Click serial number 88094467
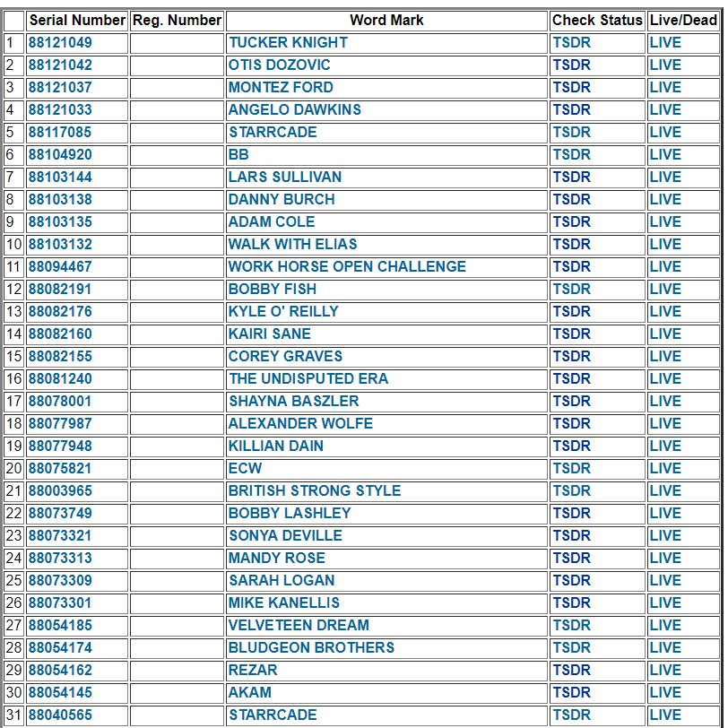 pyautogui.click(x=60, y=266)
